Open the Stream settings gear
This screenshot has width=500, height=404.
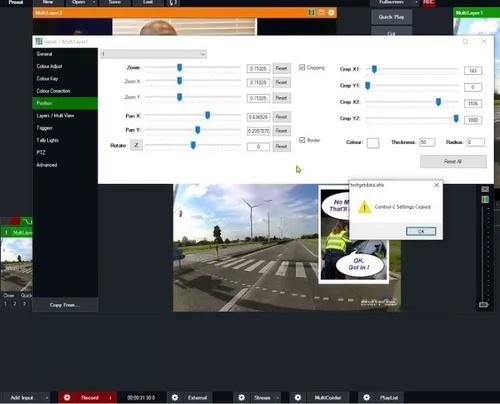pyautogui.click(x=242, y=398)
